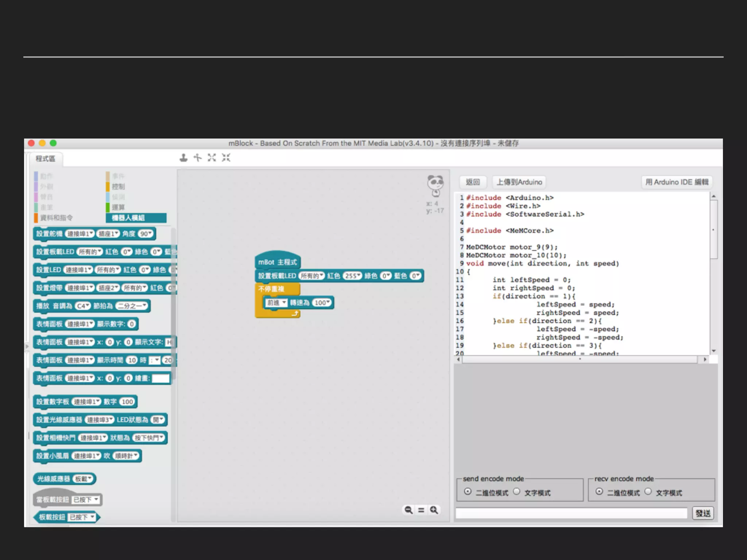
Task: Zoom in the scripts area
Action: (434, 510)
